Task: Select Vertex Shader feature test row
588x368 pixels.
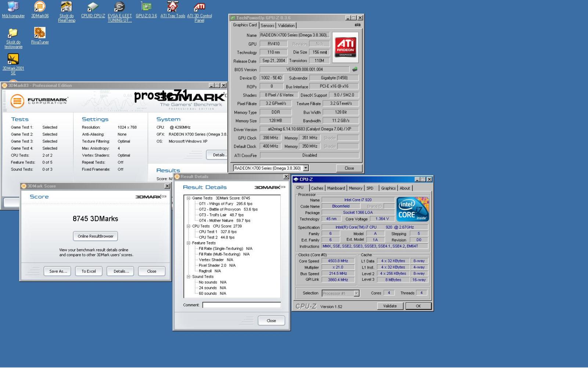Action: (216, 260)
